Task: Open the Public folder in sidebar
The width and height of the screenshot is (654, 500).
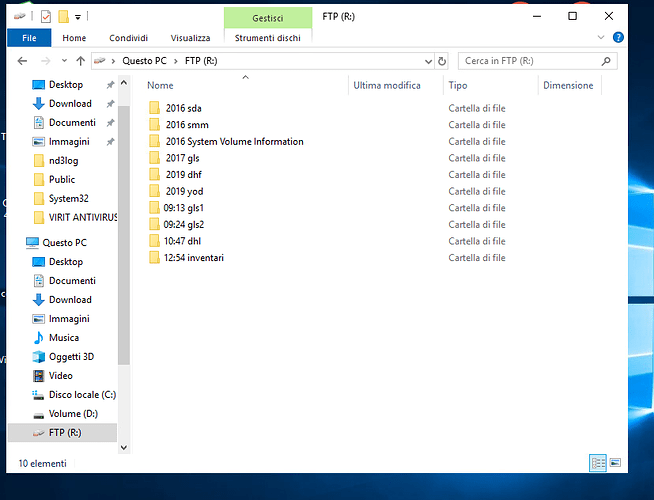Action: coord(62,180)
